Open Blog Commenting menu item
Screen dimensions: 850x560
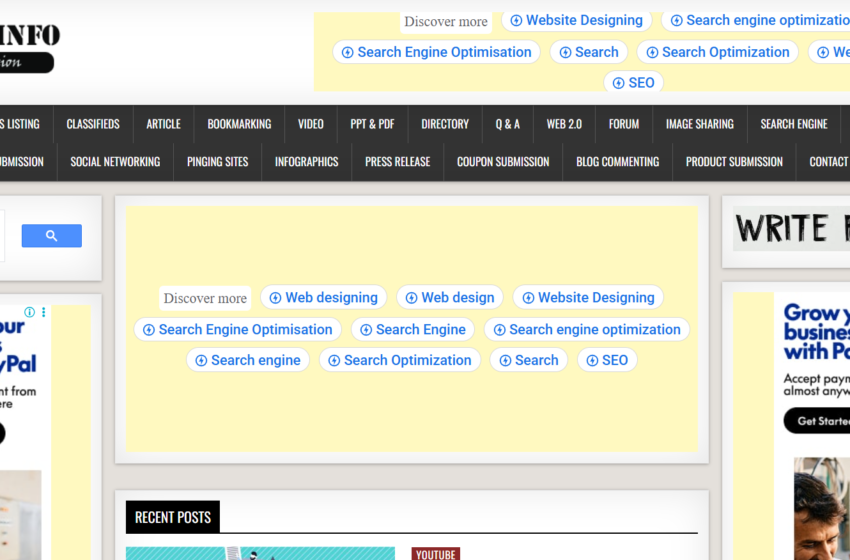617,162
